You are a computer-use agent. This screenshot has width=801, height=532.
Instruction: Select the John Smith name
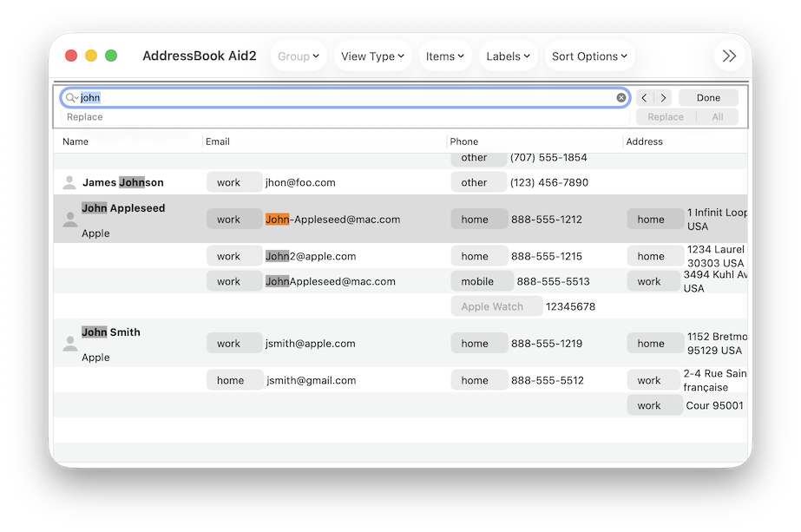click(x=111, y=332)
